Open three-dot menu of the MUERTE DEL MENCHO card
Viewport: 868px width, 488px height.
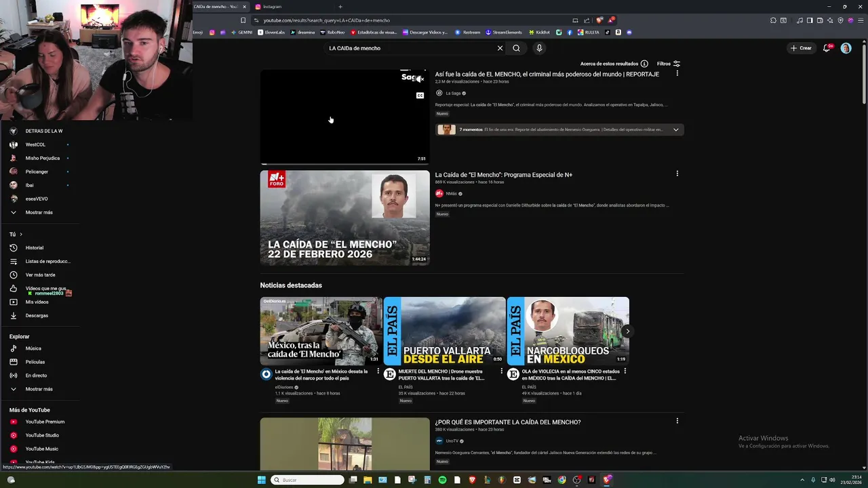502,371
